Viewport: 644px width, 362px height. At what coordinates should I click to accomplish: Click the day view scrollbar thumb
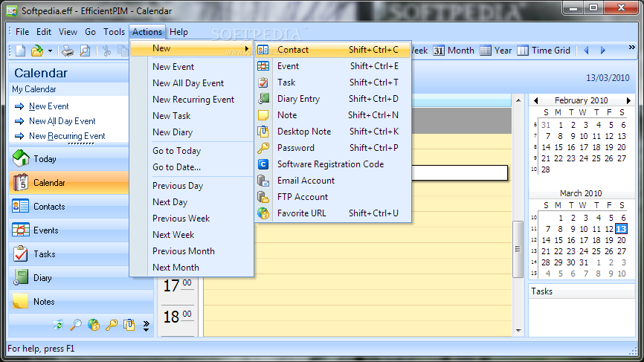tap(518, 249)
